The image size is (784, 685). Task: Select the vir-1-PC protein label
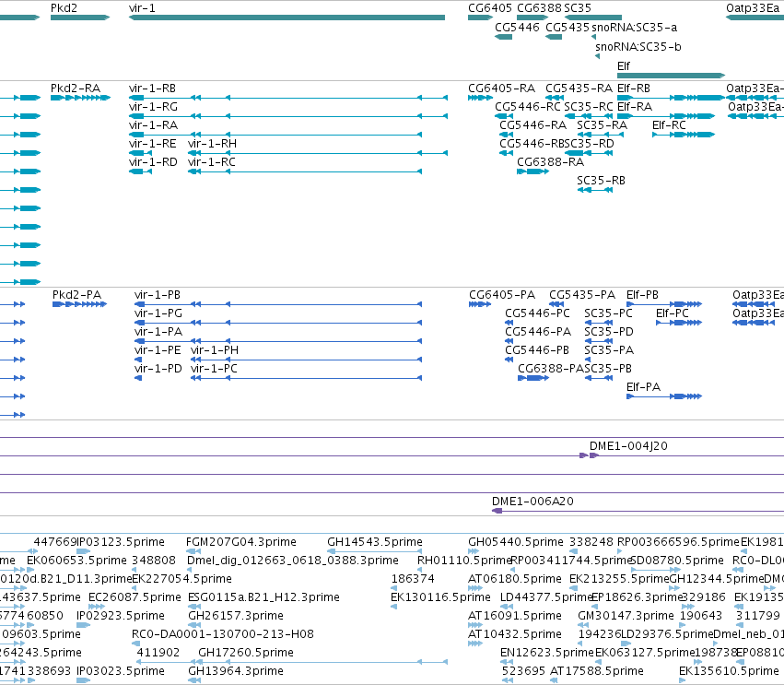[x=214, y=369]
